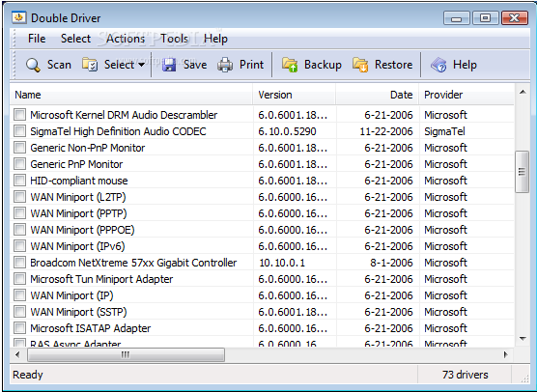Sort by the Provider column header
The image size is (537, 392).
(x=466, y=95)
